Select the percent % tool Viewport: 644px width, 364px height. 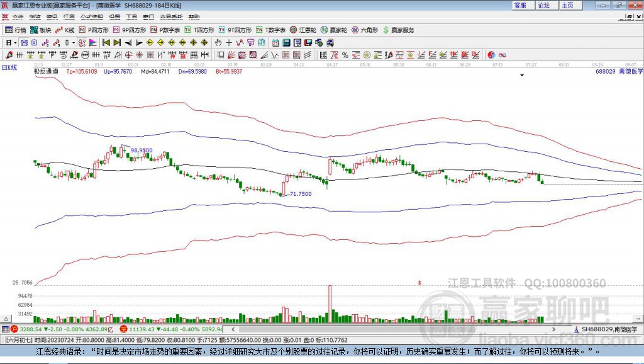pos(345,55)
